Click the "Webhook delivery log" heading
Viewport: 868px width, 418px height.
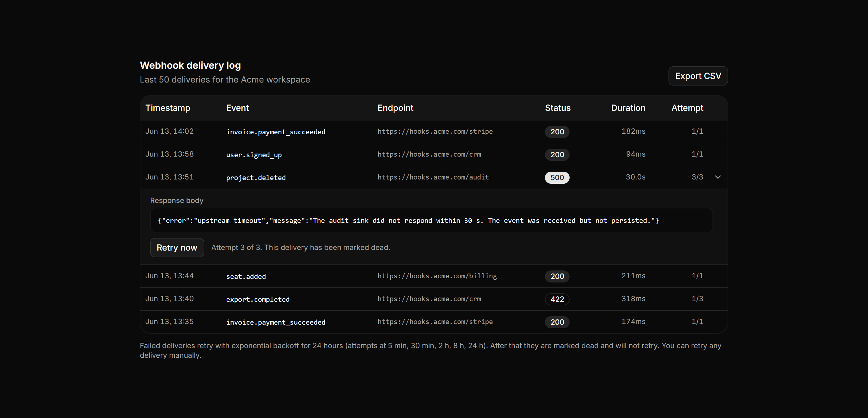pos(190,65)
